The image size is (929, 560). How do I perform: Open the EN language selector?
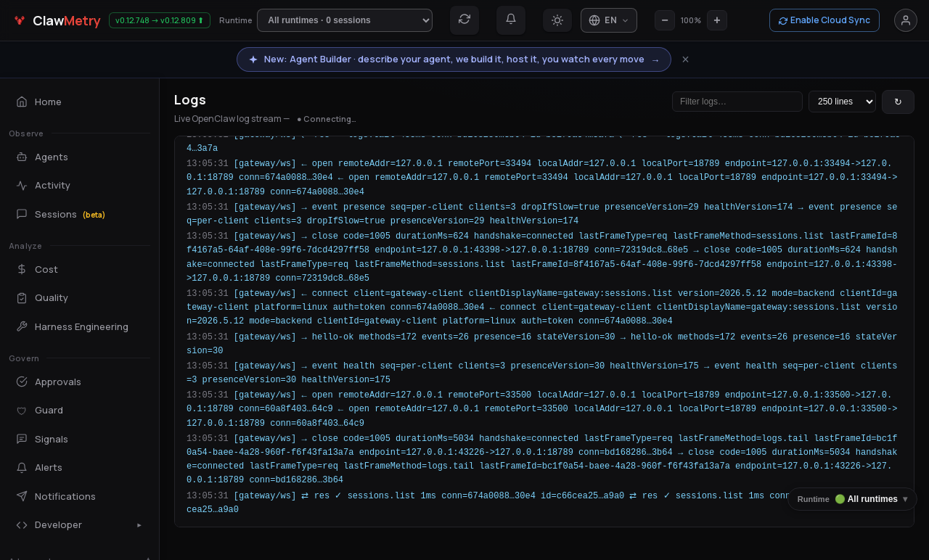[609, 20]
